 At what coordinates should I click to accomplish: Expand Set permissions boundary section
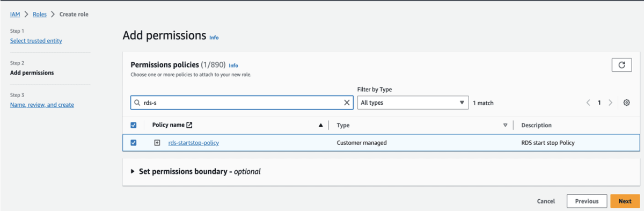[196, 172]
